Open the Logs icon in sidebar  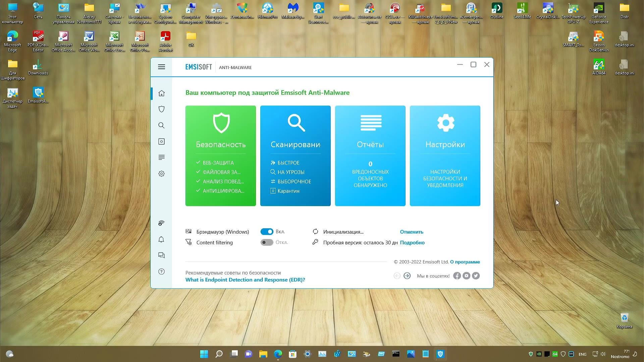pyautogui.click(x=161, y=157)
